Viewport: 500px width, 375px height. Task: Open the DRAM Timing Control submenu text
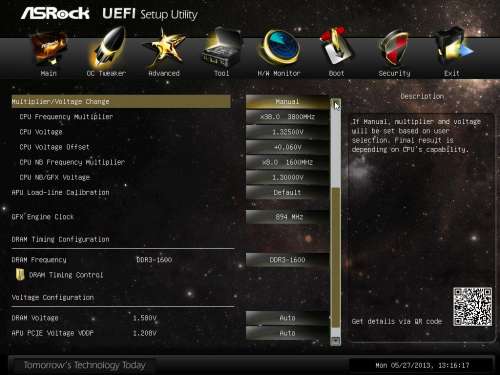coord(66,275)
